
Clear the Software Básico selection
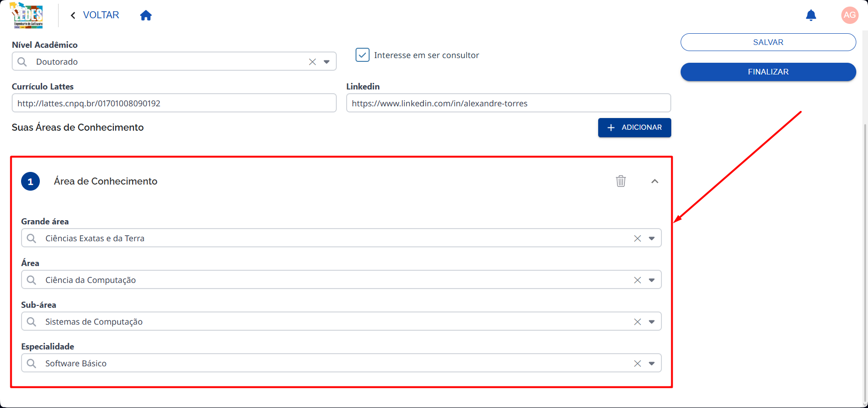point(637,363)
